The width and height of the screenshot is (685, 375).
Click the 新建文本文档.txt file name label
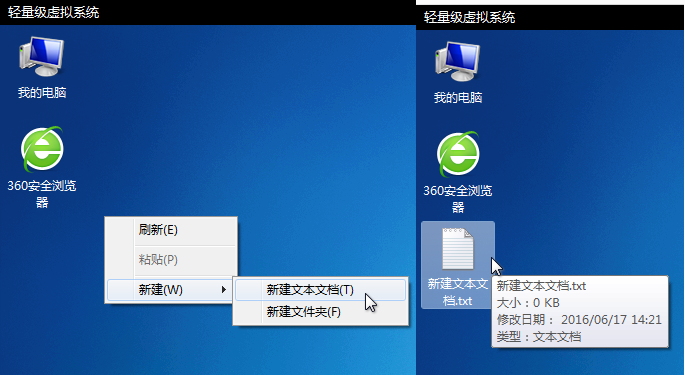[458, 292]
